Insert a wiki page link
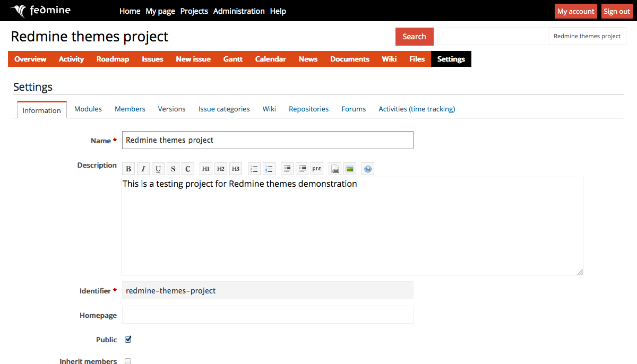Screen dimensions: 637x364 click(335, 169)
